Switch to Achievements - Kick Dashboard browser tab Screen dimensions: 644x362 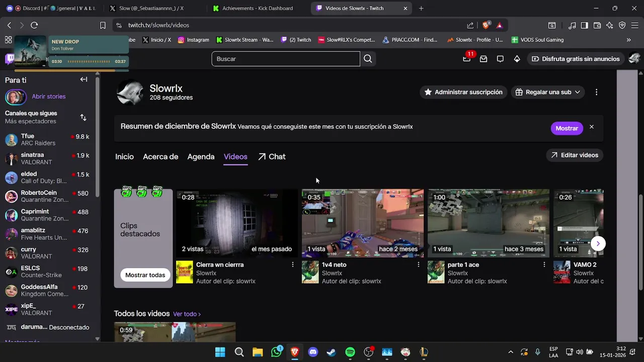click(x=258, y=8)
